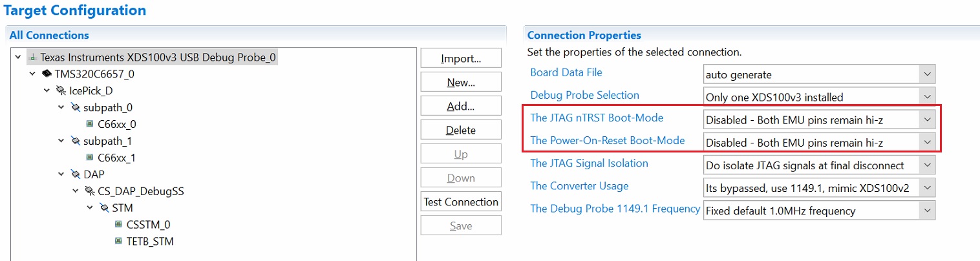980x261 pixels.
Task: Click the Import... button
Action: (461, 58)
